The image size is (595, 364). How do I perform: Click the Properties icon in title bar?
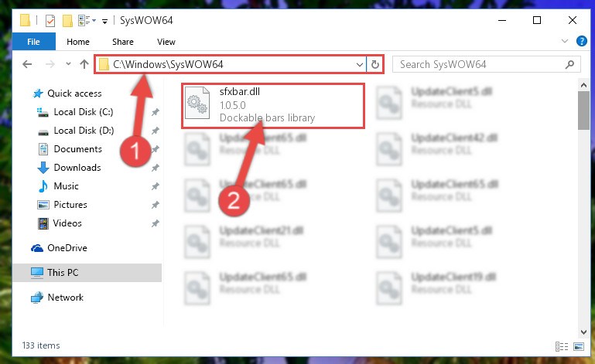click(x=50, y=20)
